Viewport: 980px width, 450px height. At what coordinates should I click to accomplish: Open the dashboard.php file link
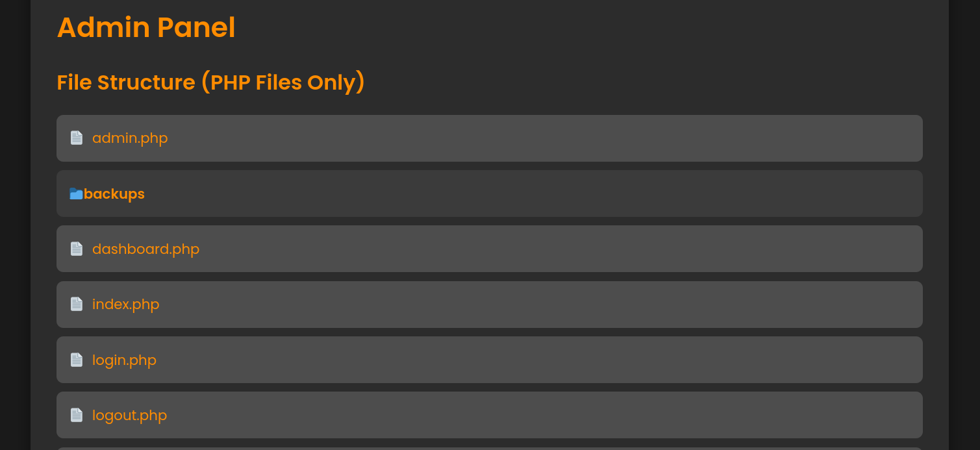(x=145, y=249)
